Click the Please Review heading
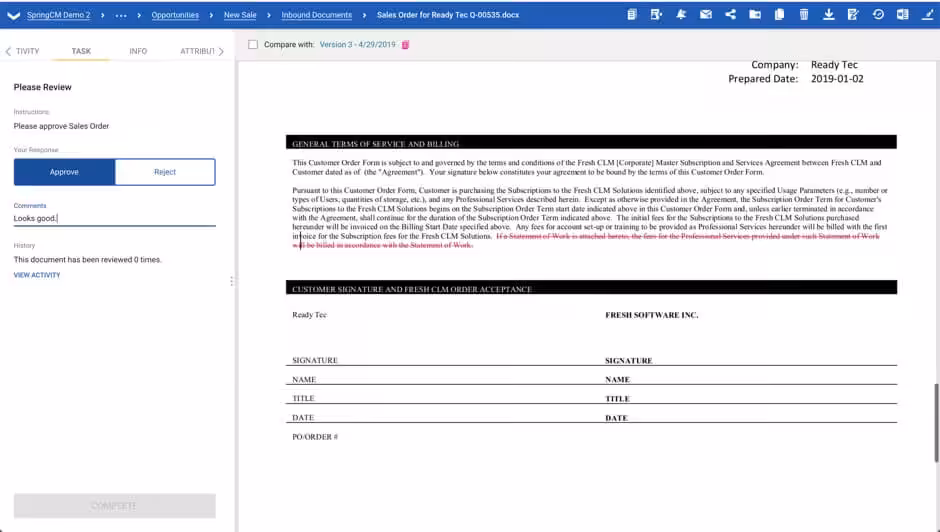This screenshot has height=532, width=940. coord(43,87)
